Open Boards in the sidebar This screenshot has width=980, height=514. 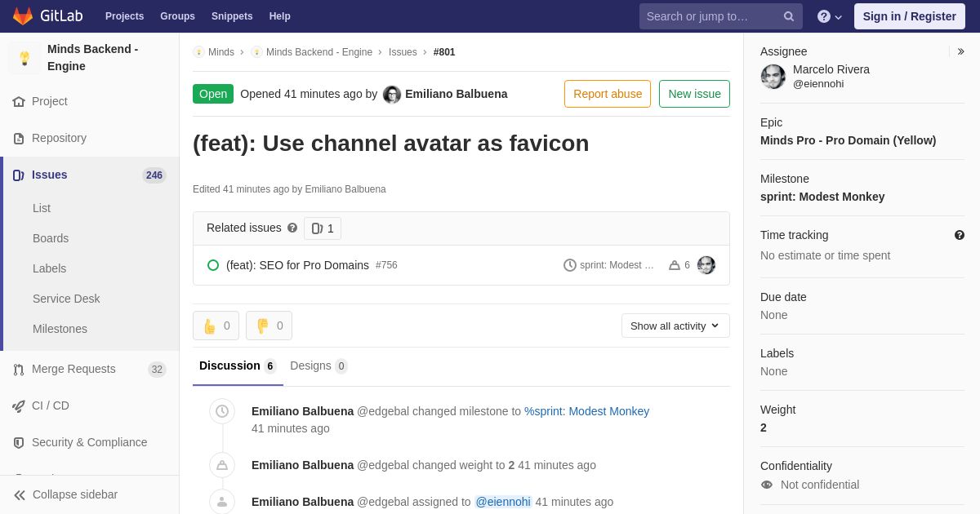(x=51, y=238)
